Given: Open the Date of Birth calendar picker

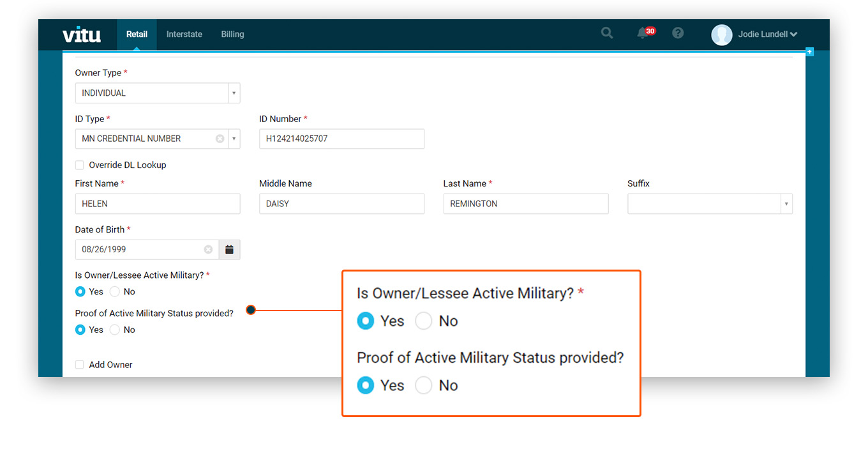Looking at the screenshot, I should (229, 250).
